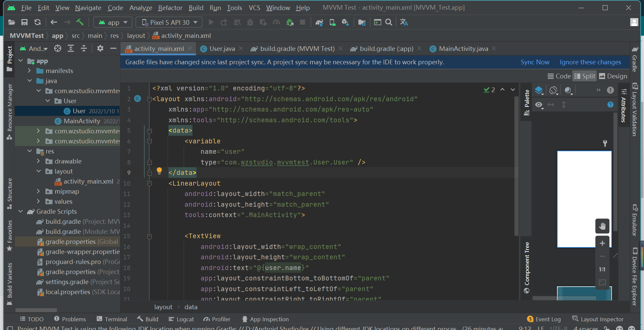Open the AVD Manager icon
This screenshot has height=330, width=644.
[332, 22]
